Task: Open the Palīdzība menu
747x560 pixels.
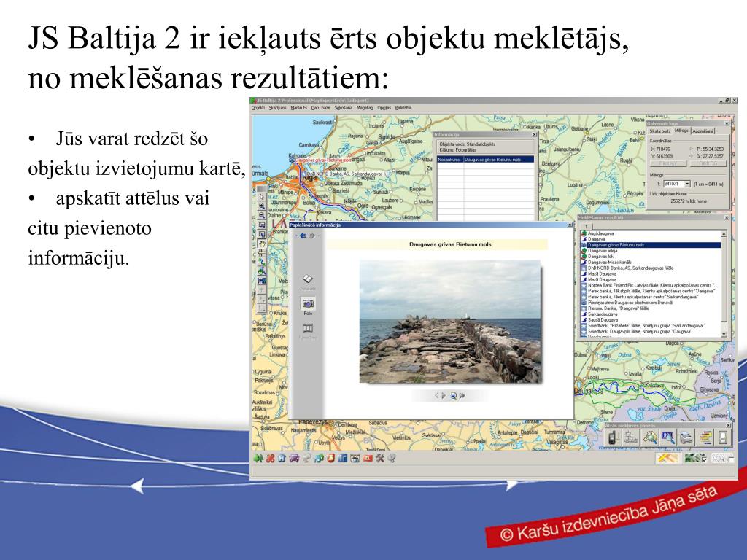Action: coord(403,108)
